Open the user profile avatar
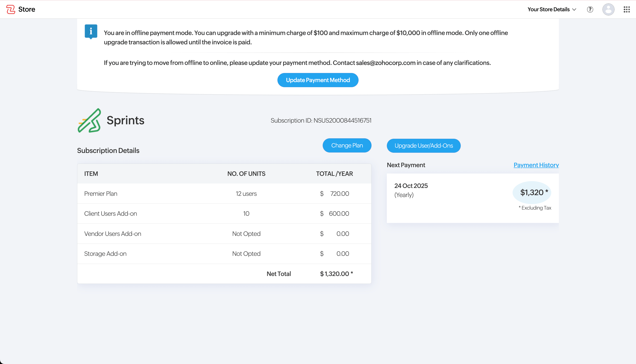The height and width of the screenshot is (364, 636). click(608, 9)
